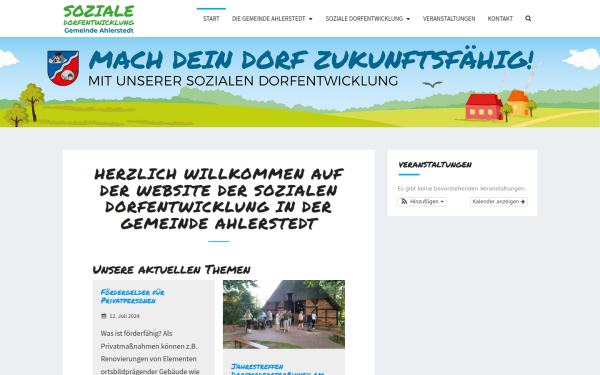This screenshot has height=375, width=600.
Task: Click the thatched house gathering photo
Action: (284, 314)
